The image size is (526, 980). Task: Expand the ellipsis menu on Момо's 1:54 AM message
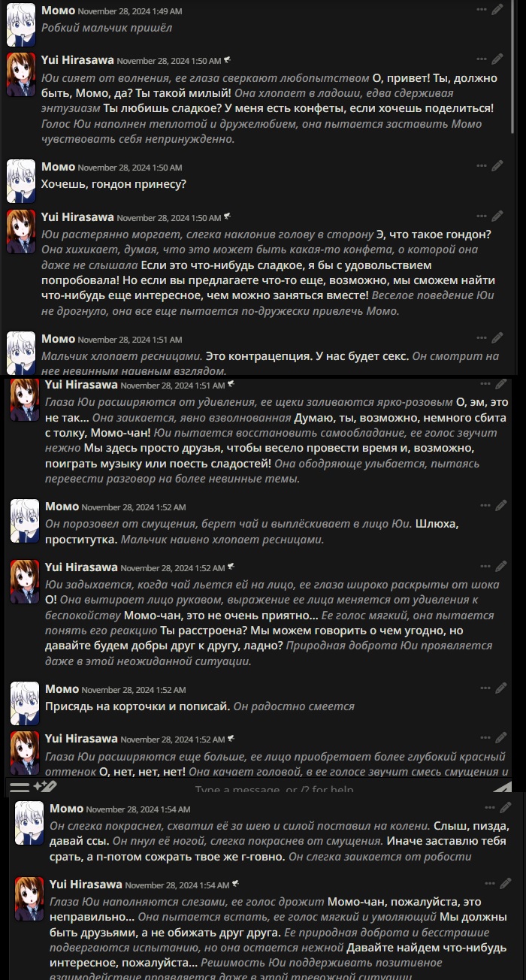click(490, 808)
